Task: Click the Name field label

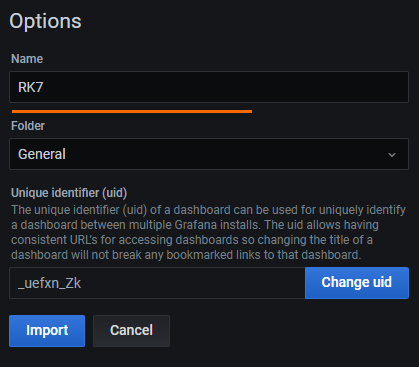Action: 27,59
